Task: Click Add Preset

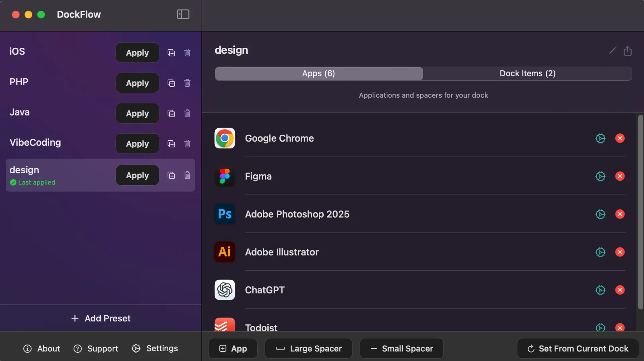Action: point(101,318)
